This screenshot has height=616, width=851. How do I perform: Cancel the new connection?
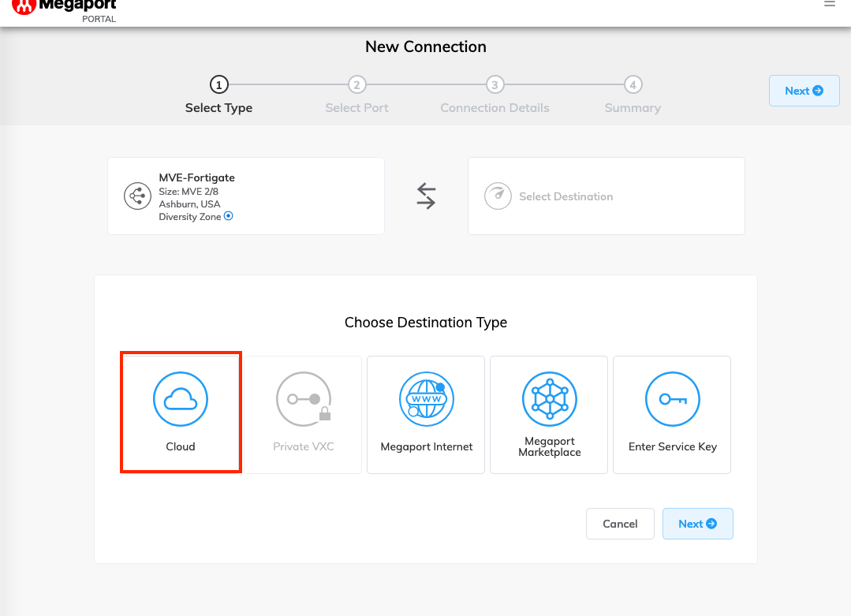tap(620, 524)
